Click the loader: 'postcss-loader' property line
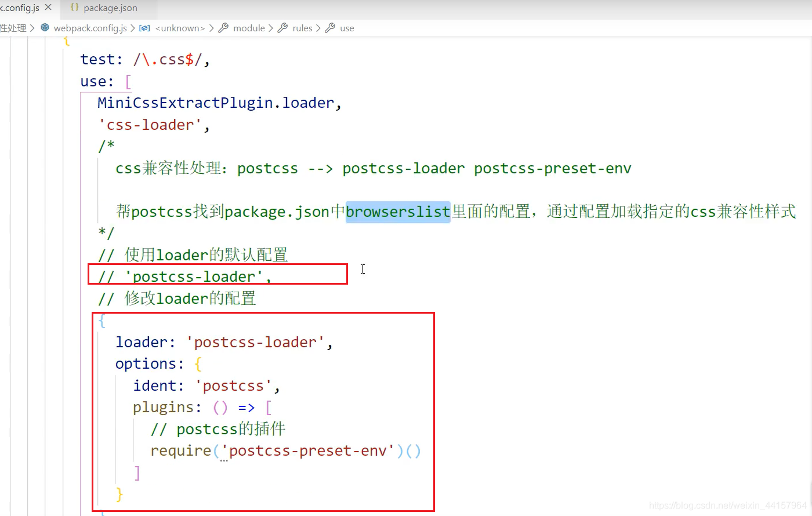This screenshot has height=516, width=812. click(224, 343)
